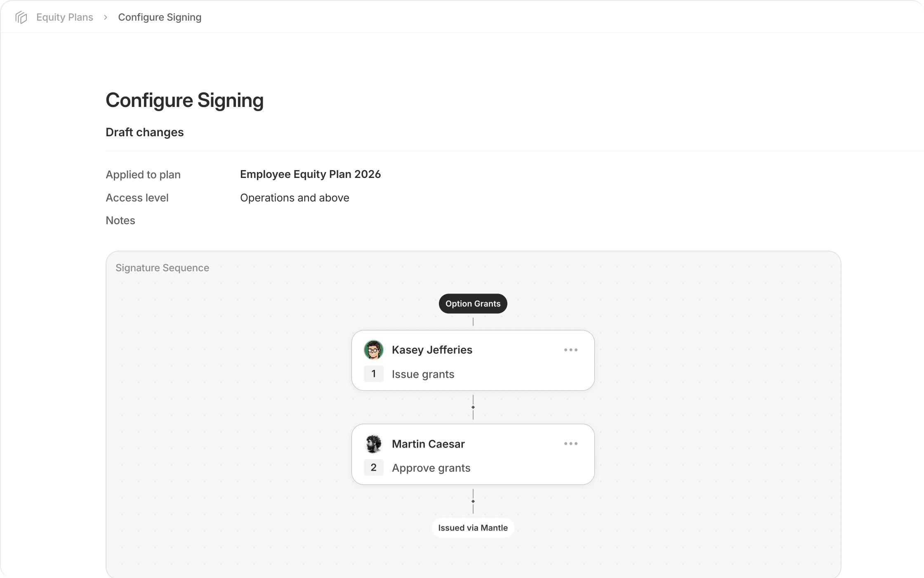924x578 pixels.
Task: Click step number 2 badge
Action: click(x=374, y=467)
